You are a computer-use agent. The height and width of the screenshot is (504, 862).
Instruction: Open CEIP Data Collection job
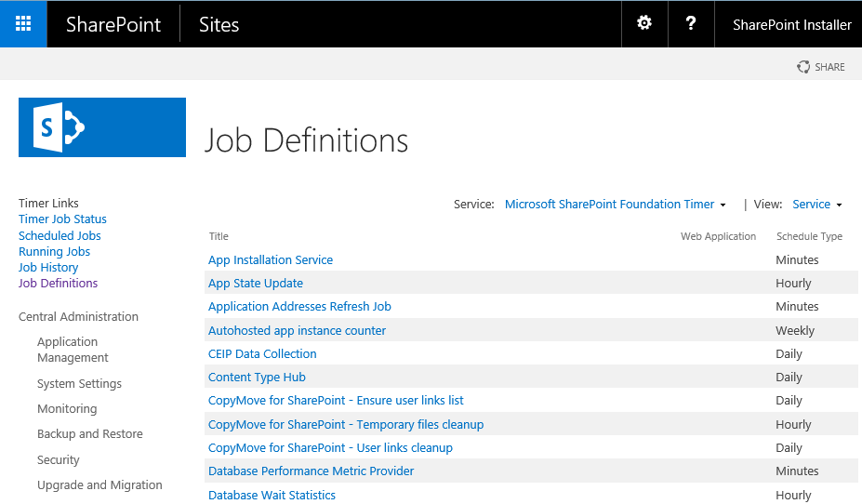click(x=262, y=354)
